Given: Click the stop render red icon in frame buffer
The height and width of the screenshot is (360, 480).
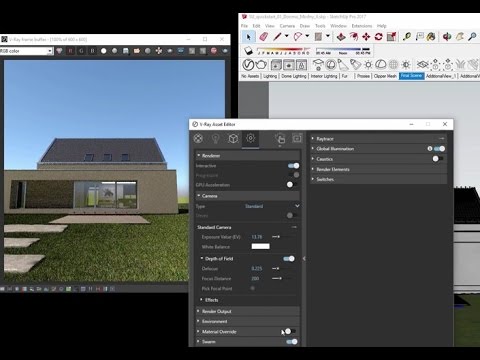Looking at the screenshot, I should [x=214, y=51].
